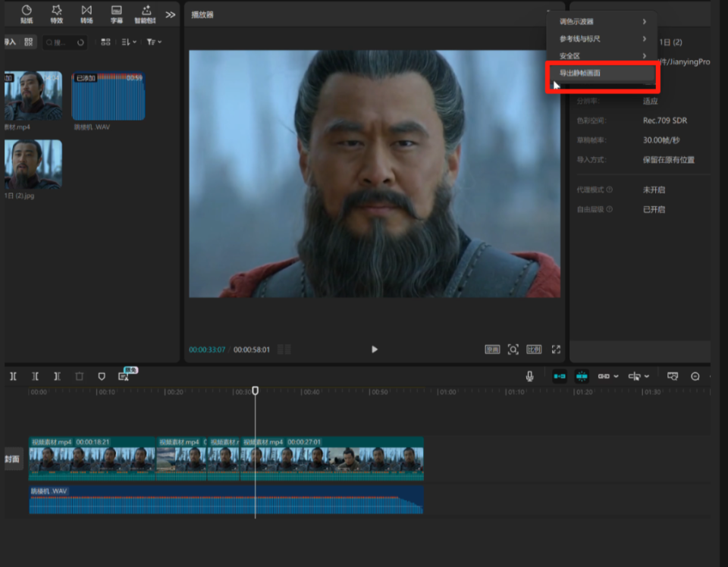Select the 视频素材.mp4 clip 00:00:27:01
The width and height of the screenshot is (728, 567).
(x=332, y=459)
